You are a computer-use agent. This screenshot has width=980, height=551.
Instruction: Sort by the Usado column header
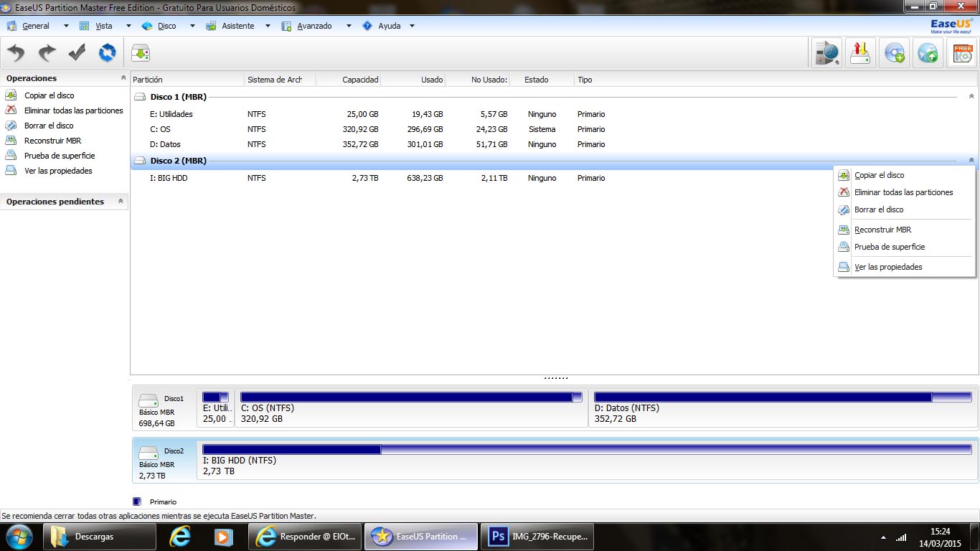tap(413, 80)
